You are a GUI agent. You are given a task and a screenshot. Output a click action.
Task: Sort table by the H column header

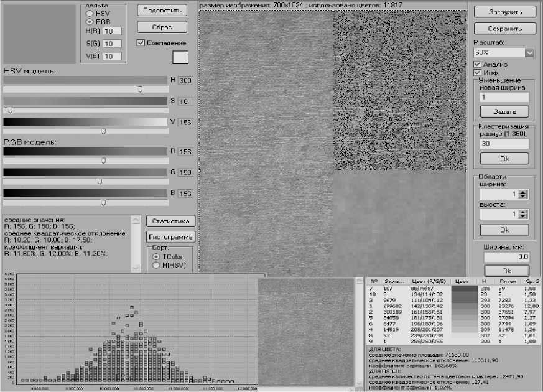484,281
